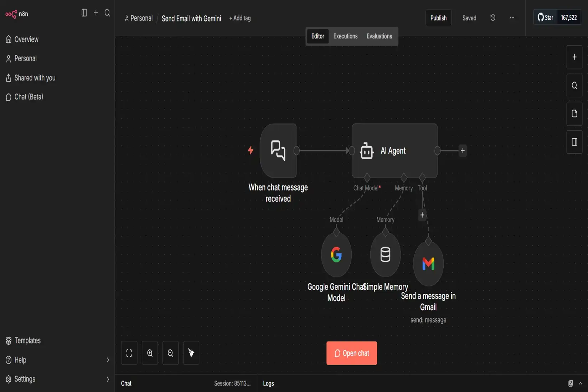Zoom in on the workflow canvas
The width and height of the screenshot is (588, 392).
pos(150,353)
